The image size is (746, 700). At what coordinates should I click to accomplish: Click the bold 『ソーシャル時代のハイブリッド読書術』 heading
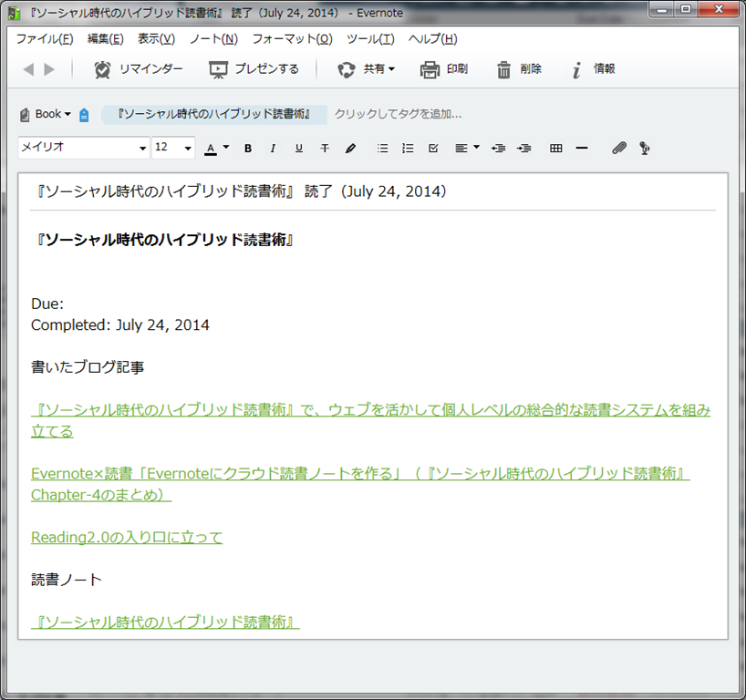165,240
